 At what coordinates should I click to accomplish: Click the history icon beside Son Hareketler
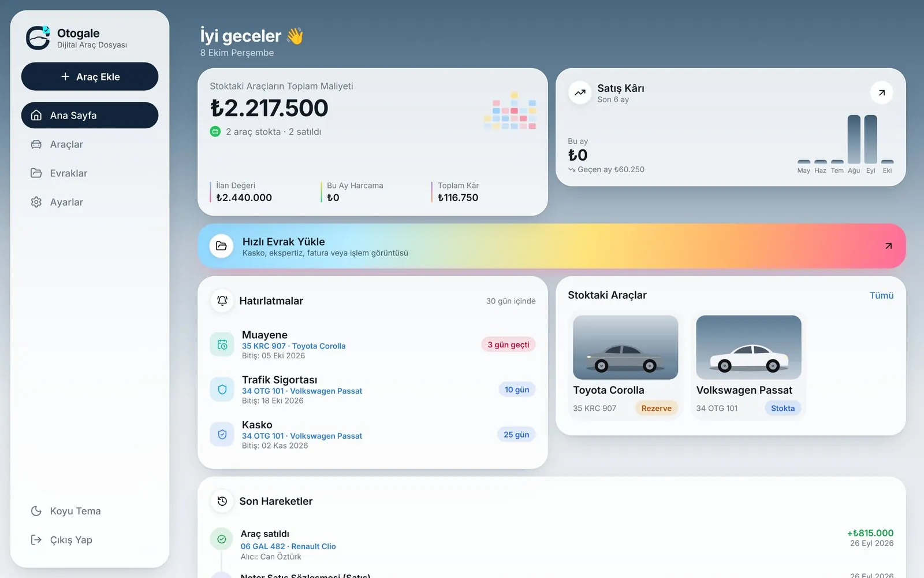(x=222, y=501)
